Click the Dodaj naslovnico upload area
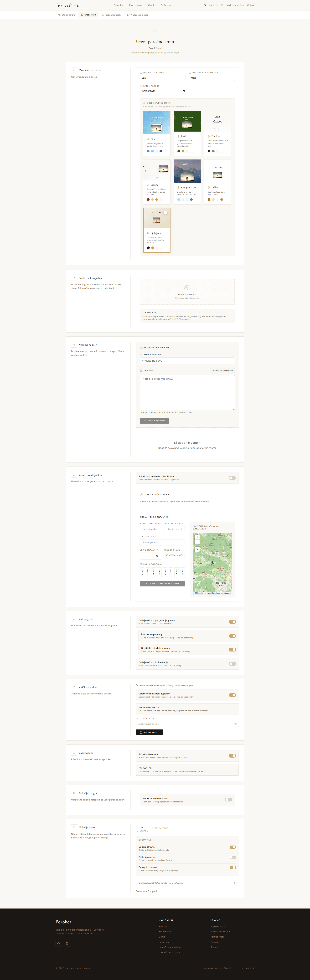The width and height of the screenshot is (310, 980). [187, 292]
